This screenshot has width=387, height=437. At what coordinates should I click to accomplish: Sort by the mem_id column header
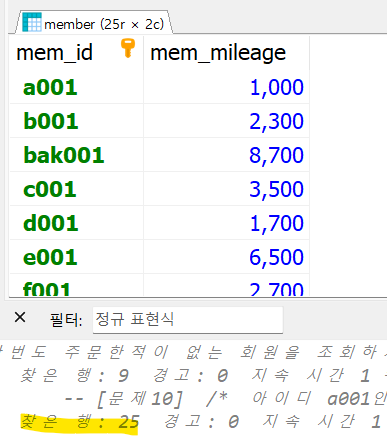76,53
